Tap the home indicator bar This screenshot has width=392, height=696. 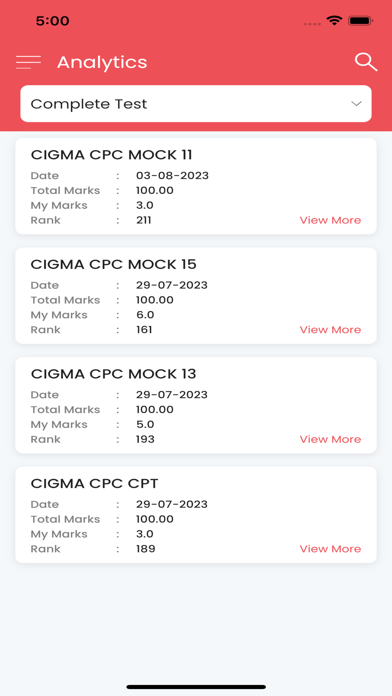pyautogui.click(x=196, y=687)
